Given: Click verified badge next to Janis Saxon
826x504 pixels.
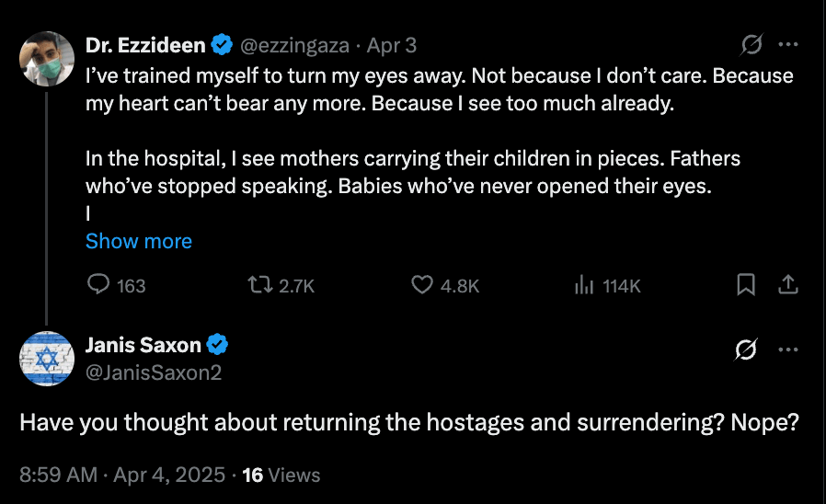Looking at the screenshot, I should [x=218, y=346].
